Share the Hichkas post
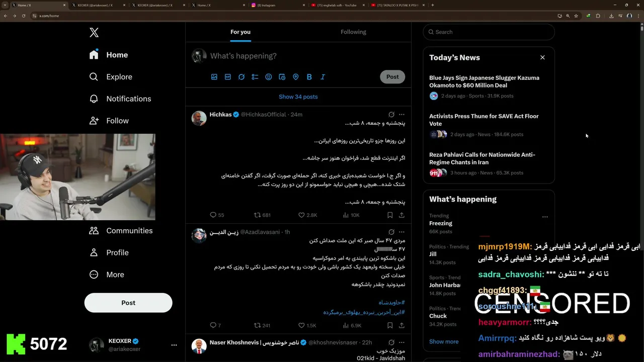 point(401,215)
